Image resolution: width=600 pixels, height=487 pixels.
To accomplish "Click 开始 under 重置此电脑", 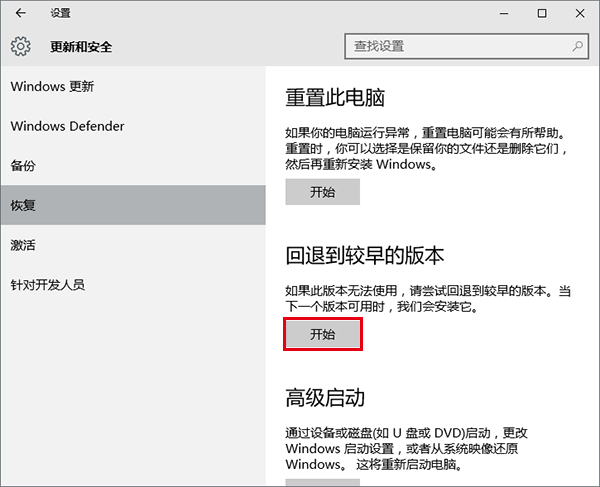I will [323, 192].
